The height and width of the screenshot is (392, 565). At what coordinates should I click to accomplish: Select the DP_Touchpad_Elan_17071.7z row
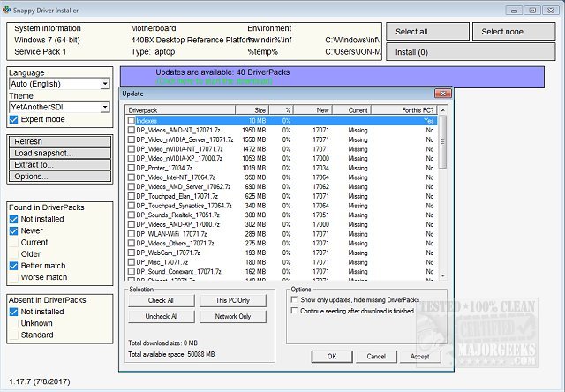click(x=281, y=196)
